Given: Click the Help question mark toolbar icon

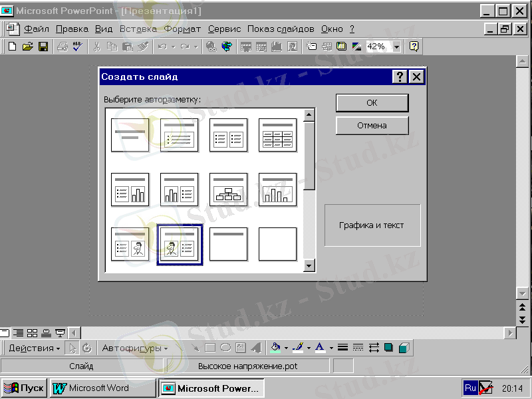Looking at the screenshot, I should [414, 47].
